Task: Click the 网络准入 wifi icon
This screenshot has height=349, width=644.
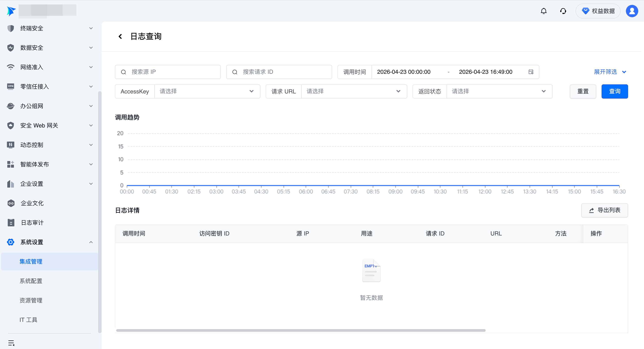Action: 11,67
